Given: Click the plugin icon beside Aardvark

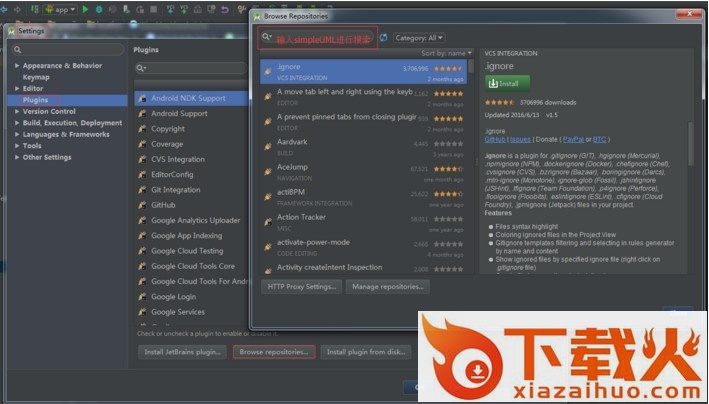Looking at the screenshot, I should pos(268,147).
